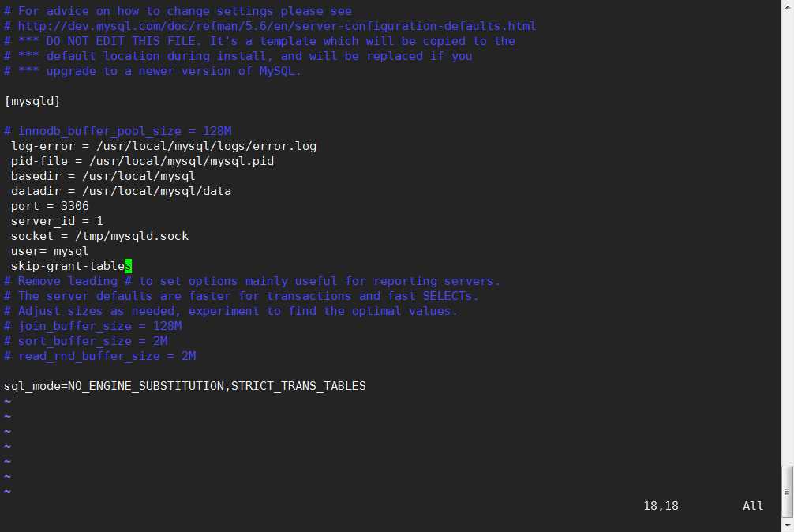This screenshot has width=794, height=532.
Task: Click the commented innodb_buffer_pool_size line
Action: point(118,131)
